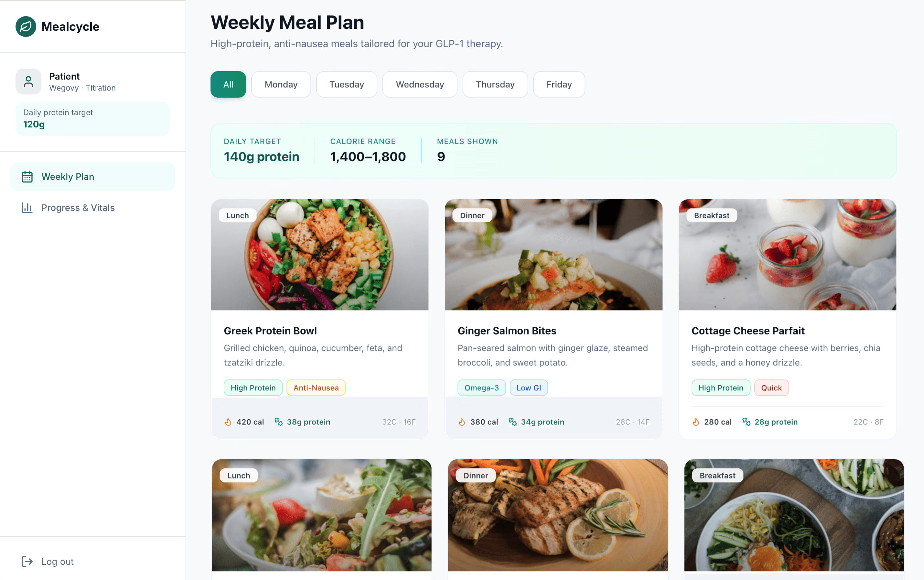Filter meals by Friday

point(559,84)
